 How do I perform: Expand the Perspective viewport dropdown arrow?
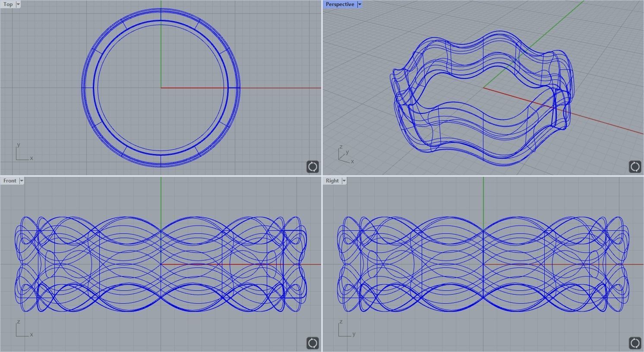click(359, 4)
